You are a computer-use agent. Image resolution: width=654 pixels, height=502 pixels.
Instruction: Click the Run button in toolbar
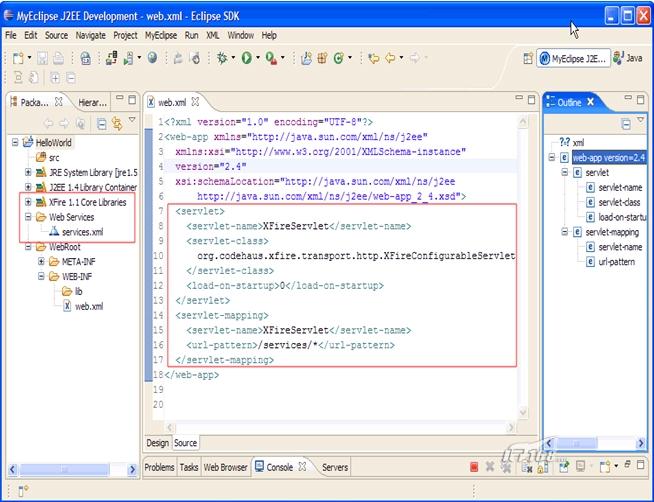[245, 59]
